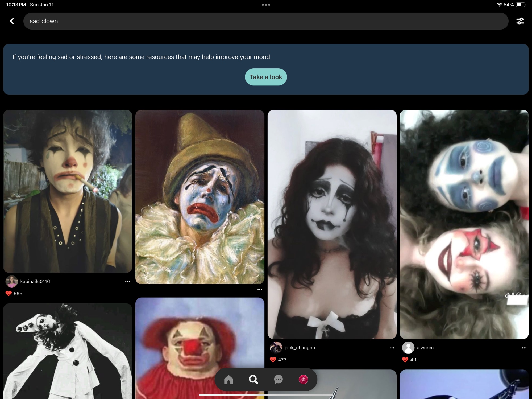Select the Search magnifier in the bottom bar
Screen dimensions: 532x399
click(253, 380)
